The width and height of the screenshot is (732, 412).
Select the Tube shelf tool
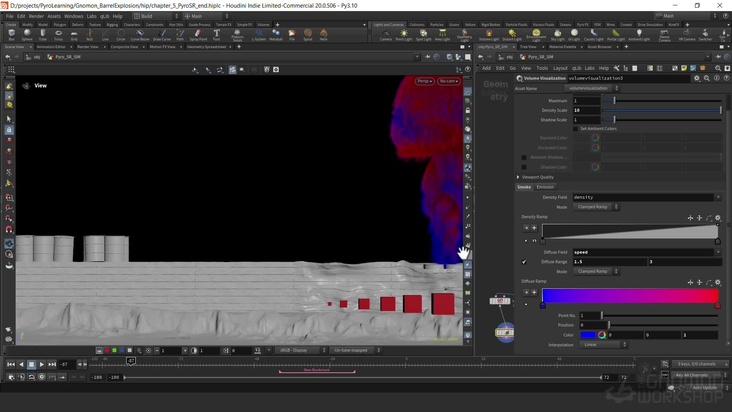(43, 35)
